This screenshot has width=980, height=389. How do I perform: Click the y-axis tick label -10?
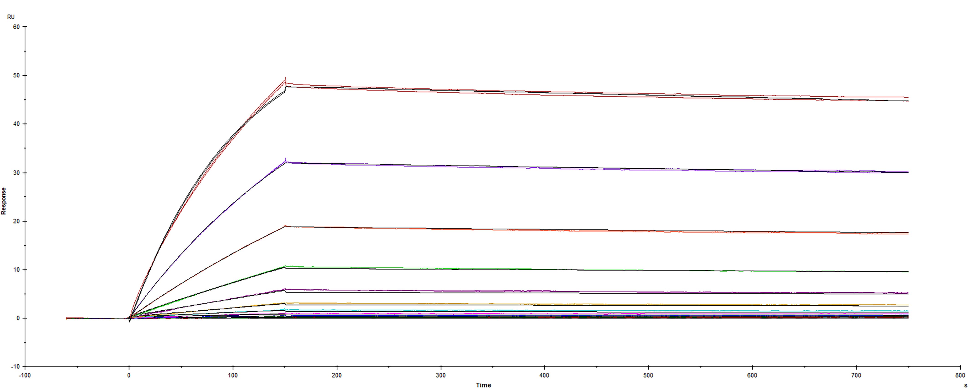pyautogui.click(x=15, y=367)
